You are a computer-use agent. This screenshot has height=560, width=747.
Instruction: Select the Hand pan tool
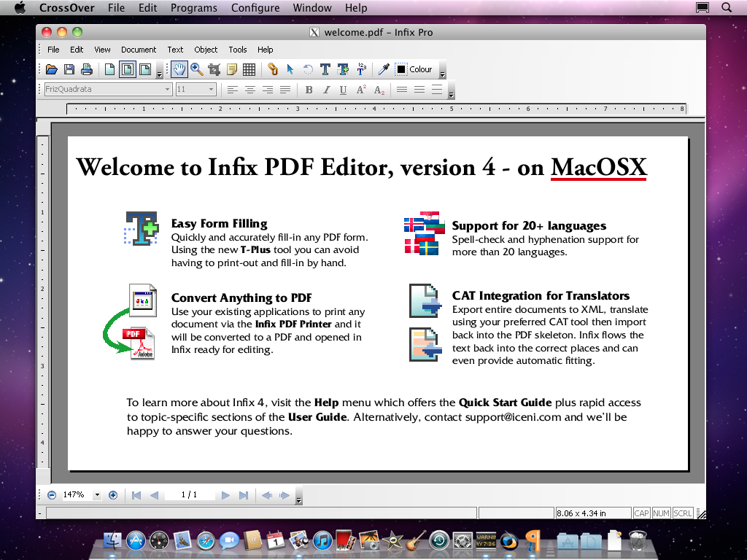click(x=179, y=69)
